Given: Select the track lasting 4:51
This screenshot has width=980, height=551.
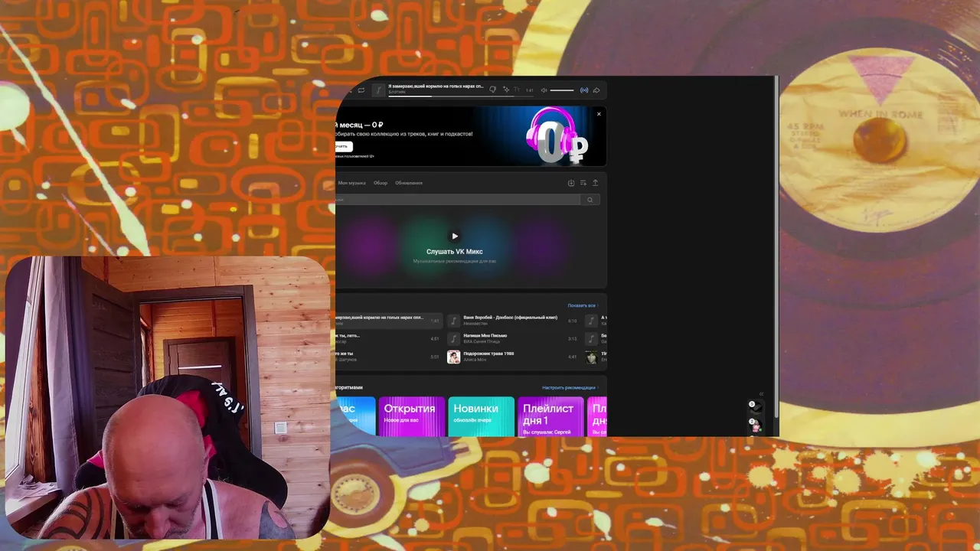Looking at the screenshot, I should [389, 338].
